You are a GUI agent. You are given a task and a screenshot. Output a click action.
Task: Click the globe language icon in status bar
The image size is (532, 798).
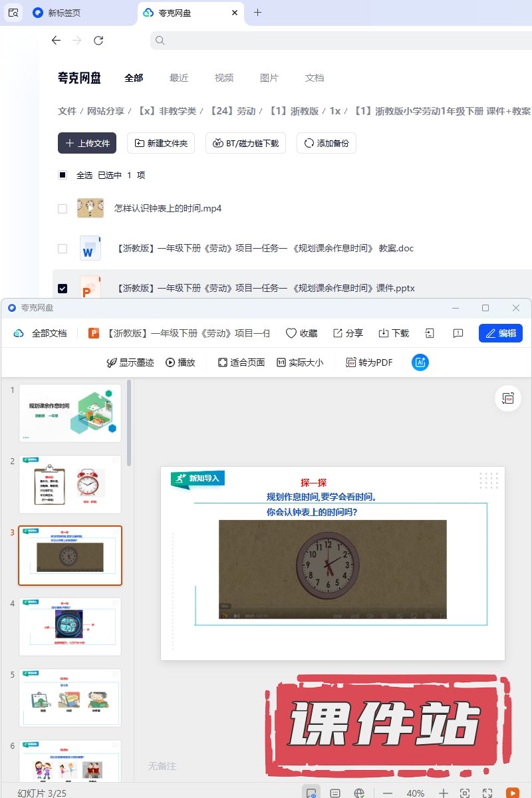(x=359, y=793)
